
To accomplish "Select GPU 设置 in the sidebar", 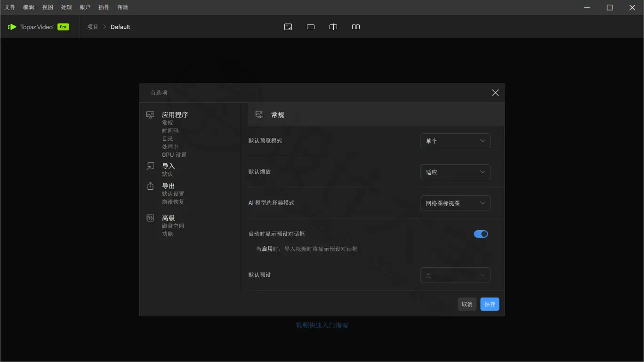I will (x=174, y=155).
